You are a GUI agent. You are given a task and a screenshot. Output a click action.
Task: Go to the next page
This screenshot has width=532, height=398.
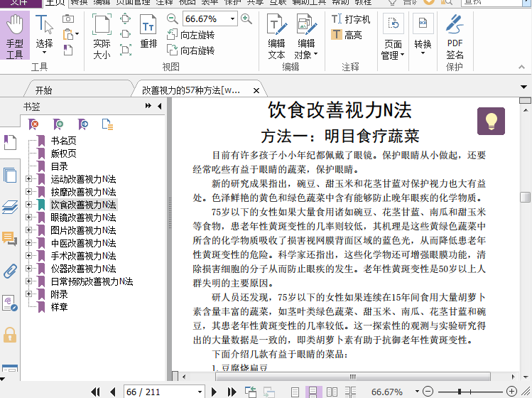214,392
